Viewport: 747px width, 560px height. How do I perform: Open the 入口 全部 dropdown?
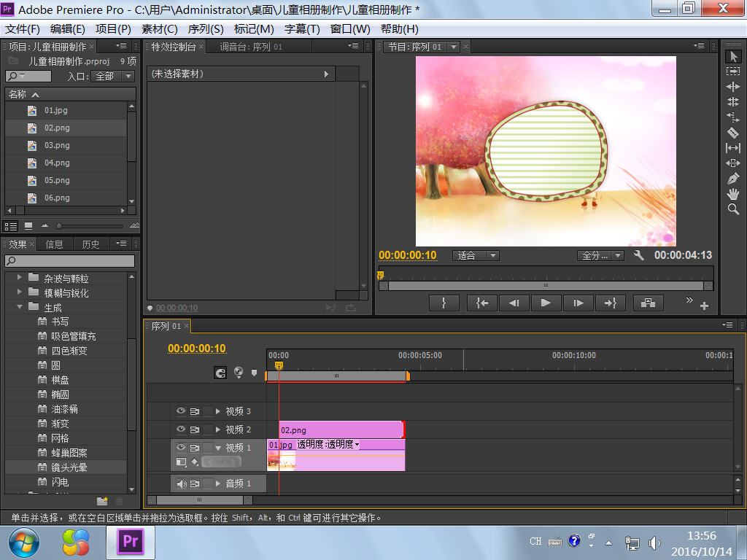(x=114, y=76)
